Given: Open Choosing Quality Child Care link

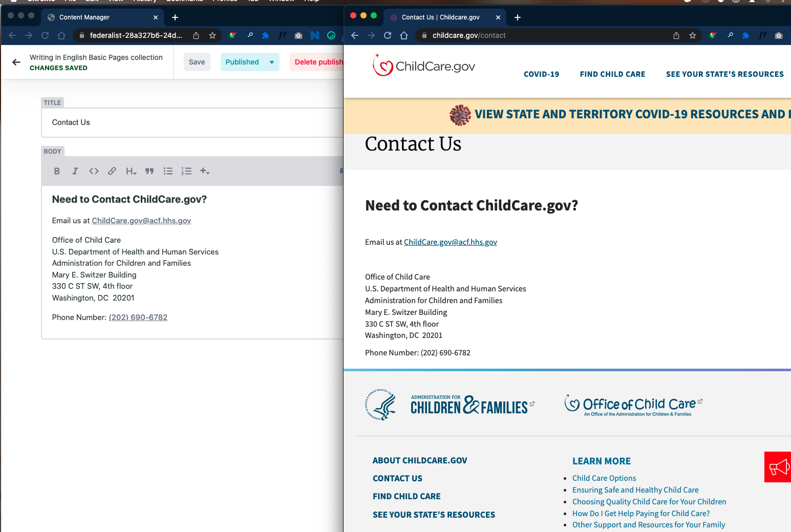Looking at the screenshot, I should pos(649,502).
